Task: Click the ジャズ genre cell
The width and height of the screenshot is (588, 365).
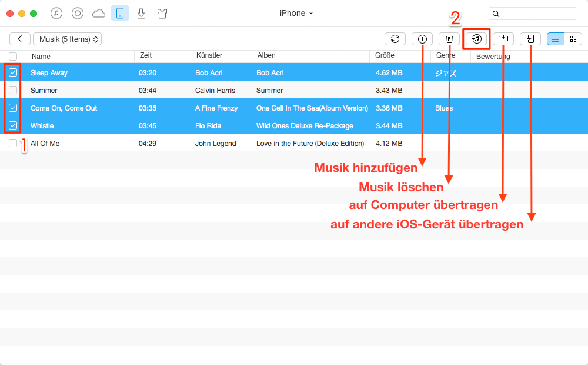Action: pos(446,73)
